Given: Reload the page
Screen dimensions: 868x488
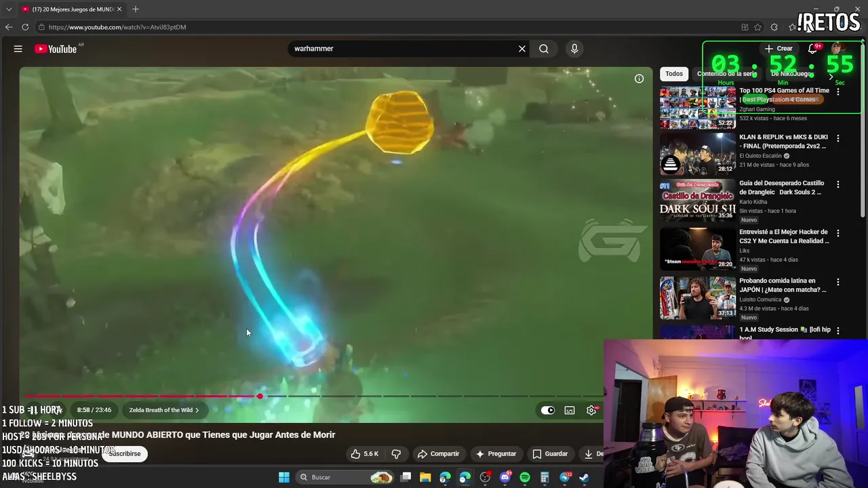Looking at the screenshot, I should (25, 27).
